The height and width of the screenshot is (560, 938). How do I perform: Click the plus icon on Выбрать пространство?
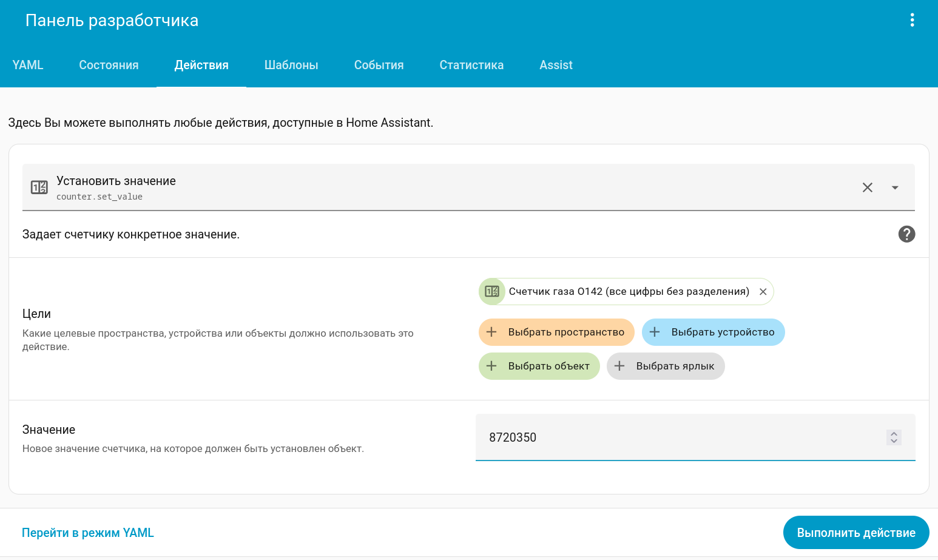tap(492, 332)
